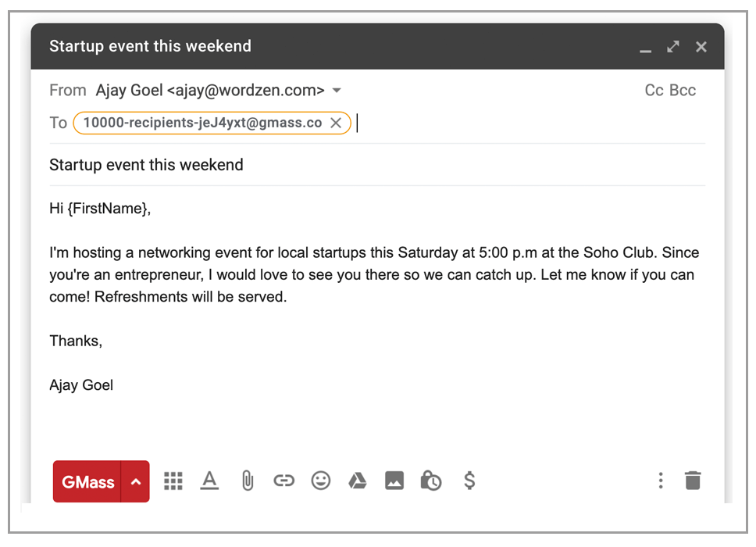This screenshot has width=756, height=547.
Task: Insert a link into the email
Action: 283,481
